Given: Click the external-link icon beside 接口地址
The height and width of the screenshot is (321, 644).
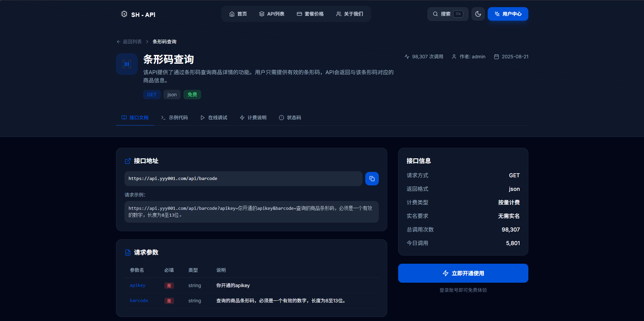Looking at the screenshot, I should click(x=128, y=161).
